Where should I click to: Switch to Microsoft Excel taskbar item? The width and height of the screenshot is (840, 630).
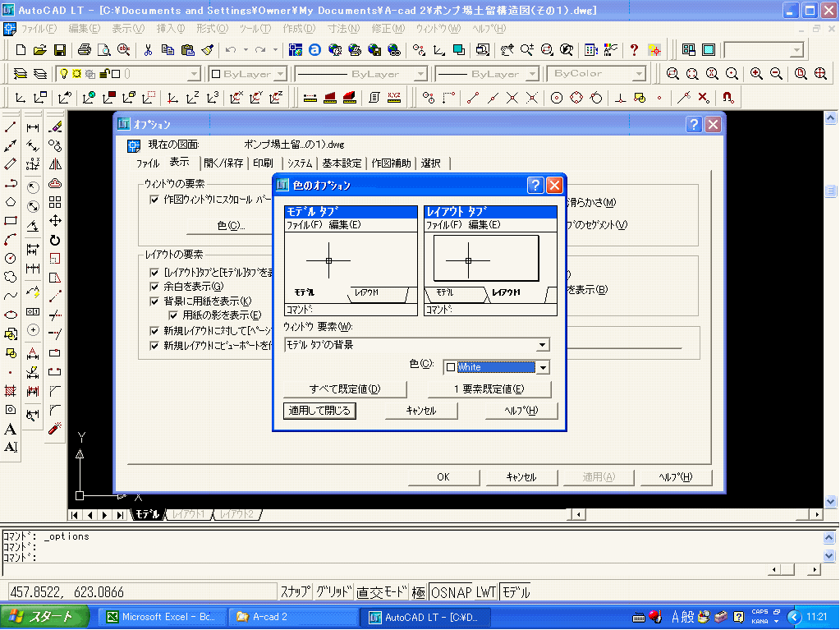pyautogui.click(x=161, y=617)
